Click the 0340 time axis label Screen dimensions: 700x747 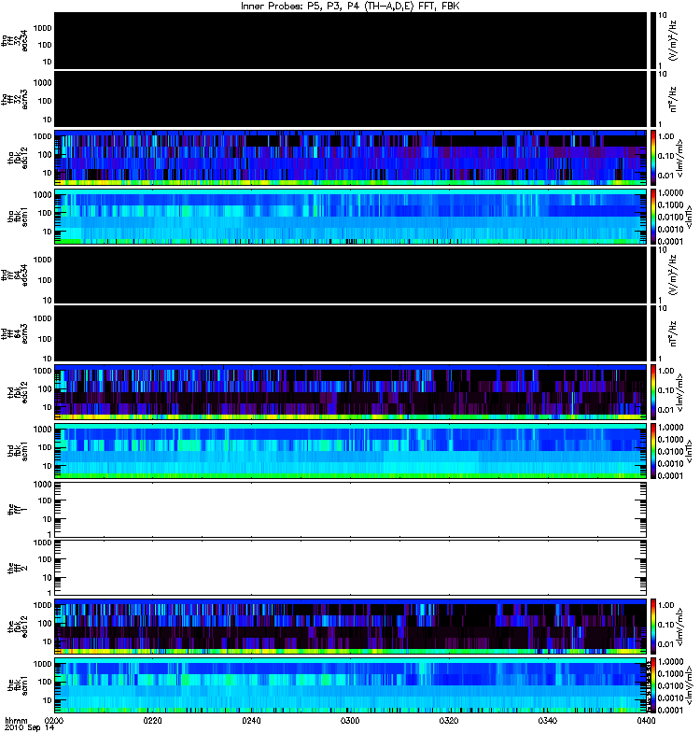547,721
